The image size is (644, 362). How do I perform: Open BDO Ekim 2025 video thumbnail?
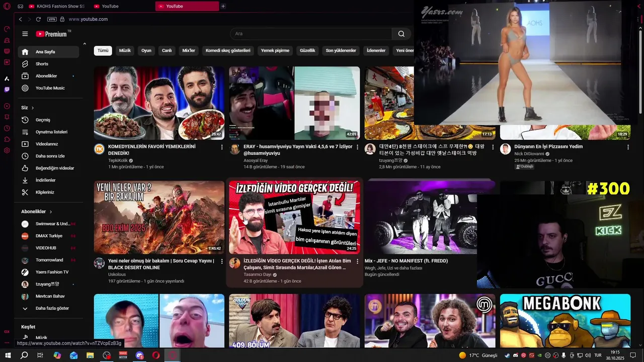click(x=159, y=217)
